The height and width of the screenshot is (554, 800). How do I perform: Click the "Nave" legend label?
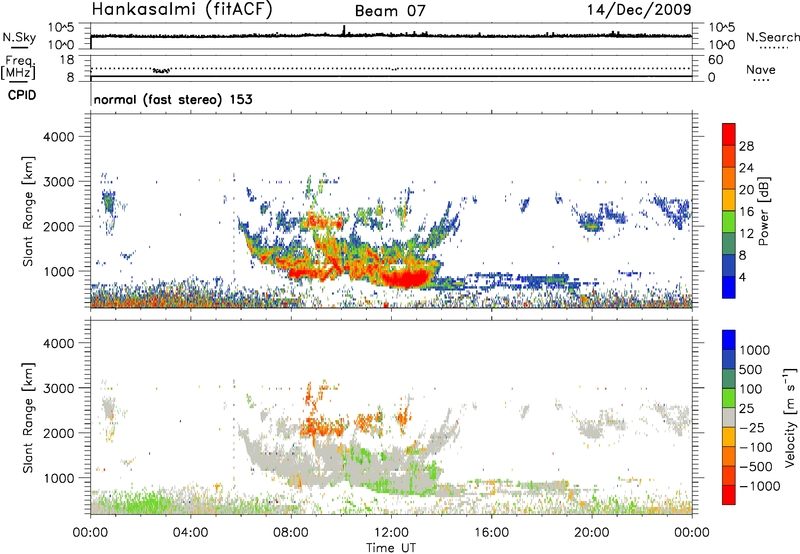pos(761,69)
